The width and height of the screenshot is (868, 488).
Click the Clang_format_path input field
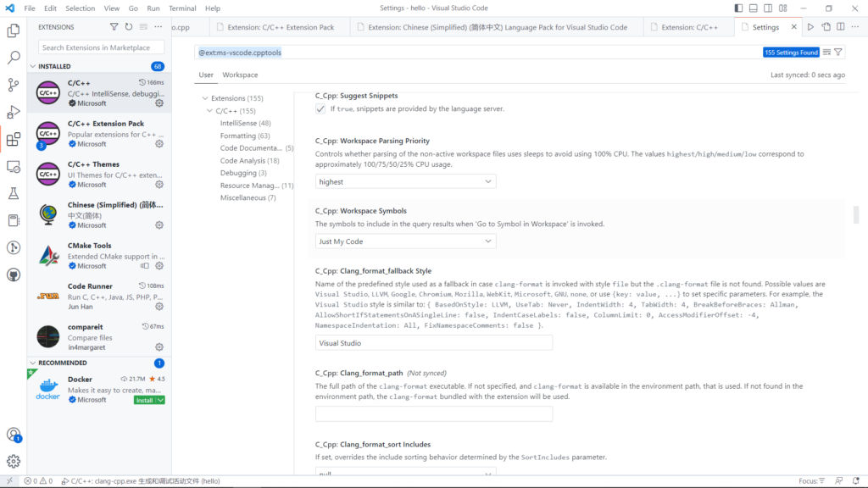(x=433, y=414)
